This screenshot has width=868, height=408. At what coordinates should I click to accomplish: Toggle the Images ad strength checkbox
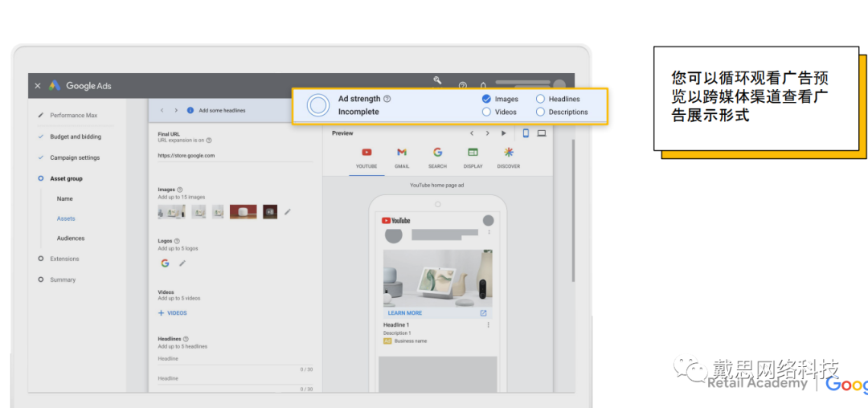[486, 99]
